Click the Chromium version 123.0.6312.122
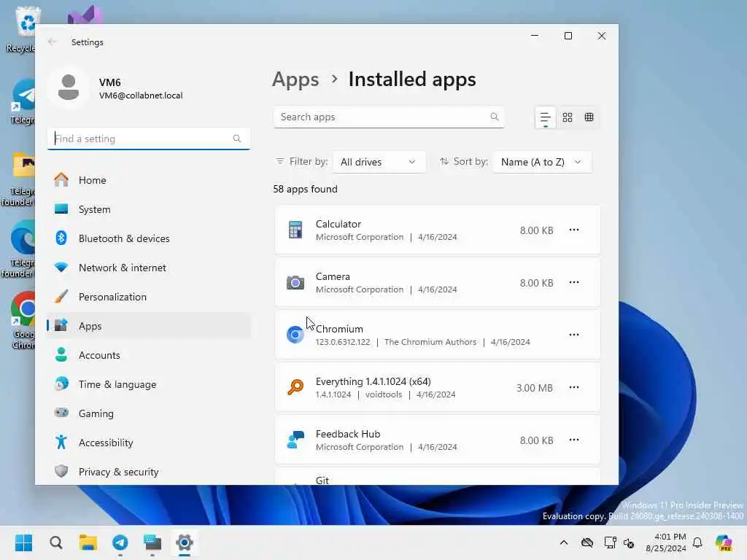Image resolution: width=747 pixels, height=560 pixels. coord(343,342)
